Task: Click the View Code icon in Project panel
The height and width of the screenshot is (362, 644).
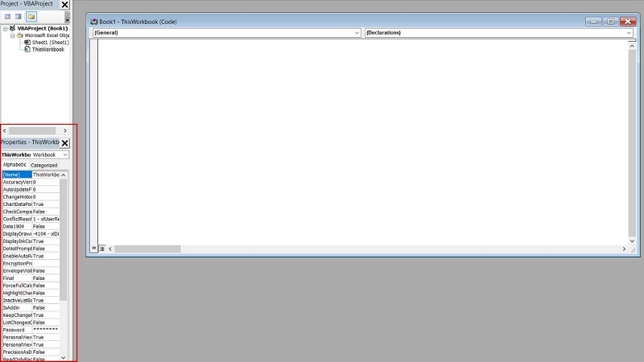Action: click(x=7, y=17)
